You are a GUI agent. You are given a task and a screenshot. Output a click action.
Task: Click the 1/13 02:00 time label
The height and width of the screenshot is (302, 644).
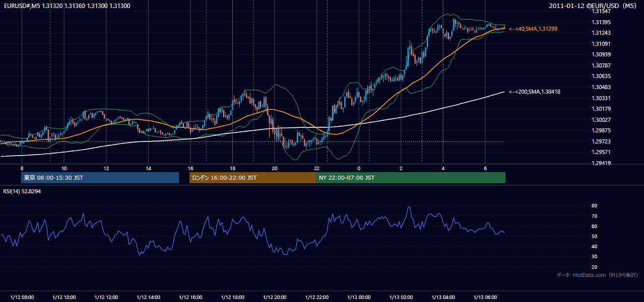(401, 297)
